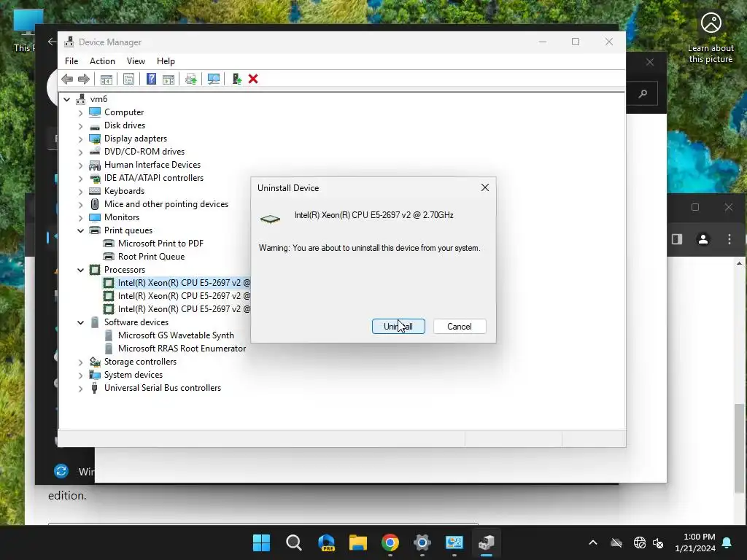This screenshot has height=560, width=747.
Task: Open Google Chrome from taskbar
Action: tap(390, 542)
